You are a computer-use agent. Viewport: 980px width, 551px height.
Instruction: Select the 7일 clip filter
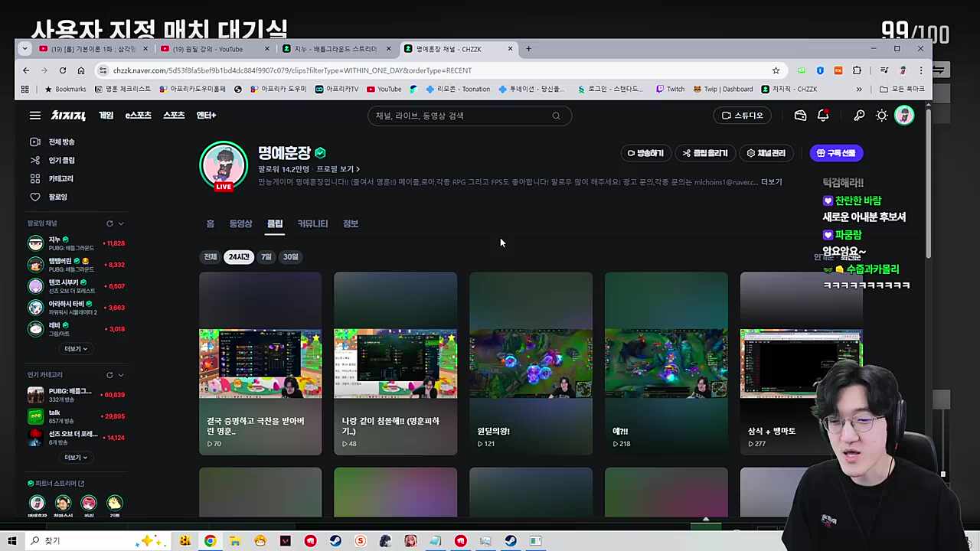tap(266, 256)
